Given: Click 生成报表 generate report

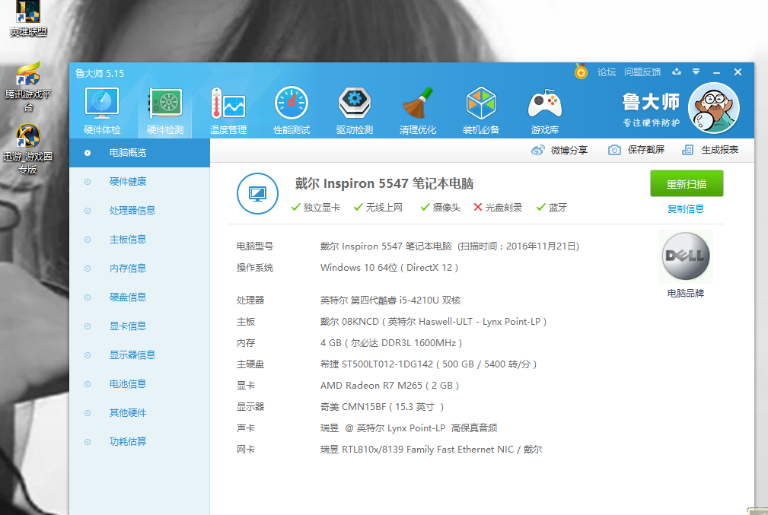Looking at the screenshot, I should [x=710, y=150].
